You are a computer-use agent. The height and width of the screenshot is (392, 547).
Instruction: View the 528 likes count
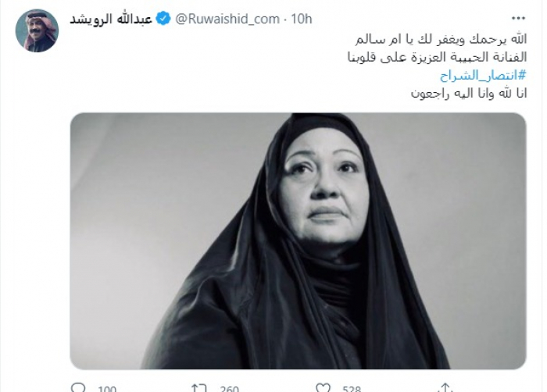(352, 389)
